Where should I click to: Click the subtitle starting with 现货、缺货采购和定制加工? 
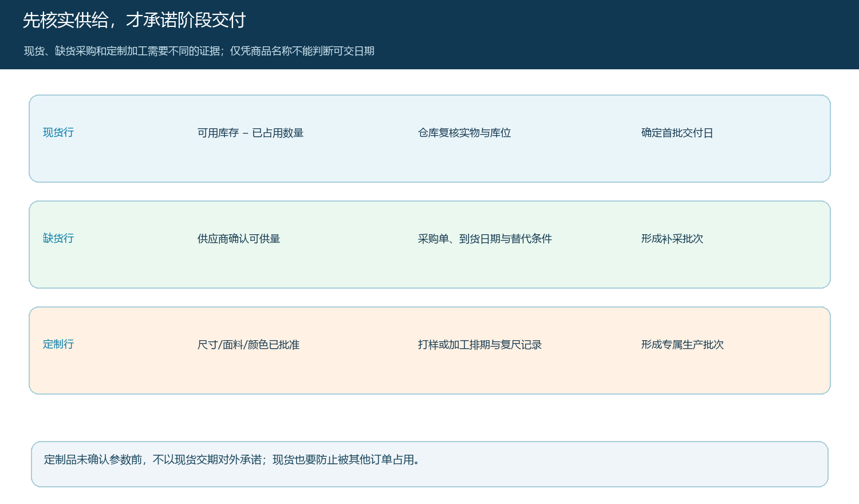(199, 51)
